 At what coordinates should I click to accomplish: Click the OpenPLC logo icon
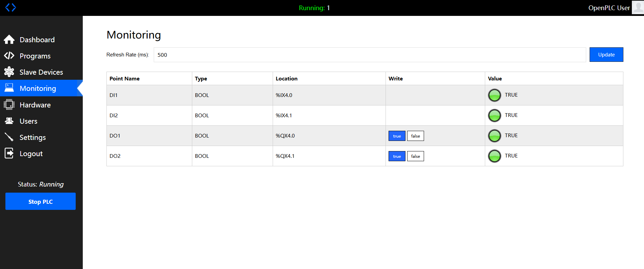pos(10,7)
